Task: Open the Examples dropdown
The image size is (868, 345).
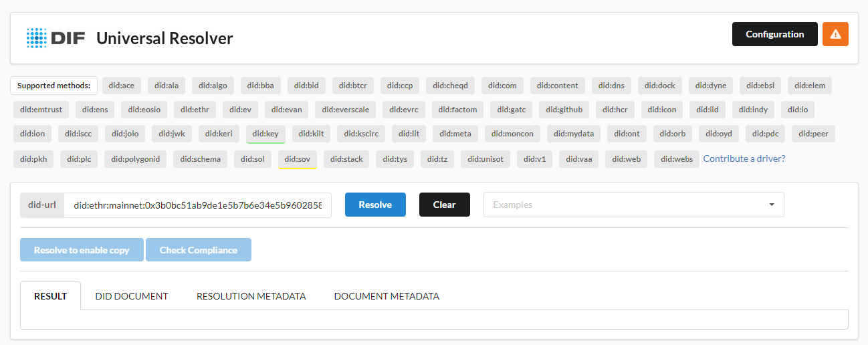Action: 633,205
